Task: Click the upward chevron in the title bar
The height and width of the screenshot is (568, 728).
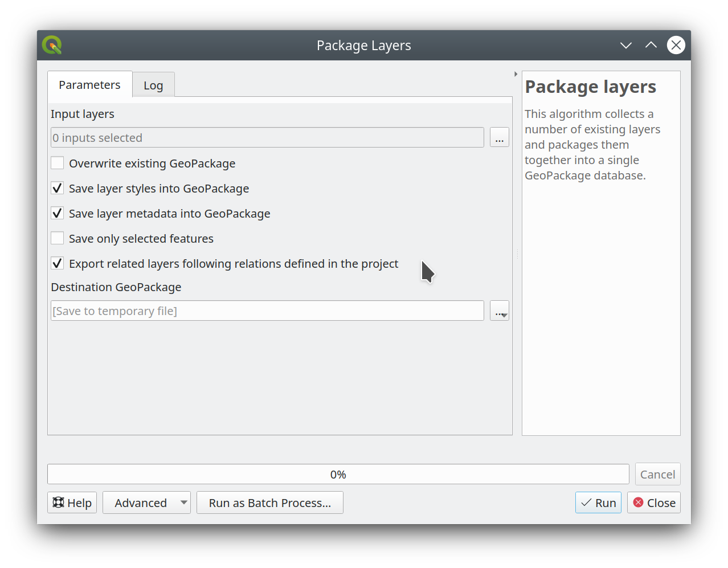Action: (x=651, y=45)
